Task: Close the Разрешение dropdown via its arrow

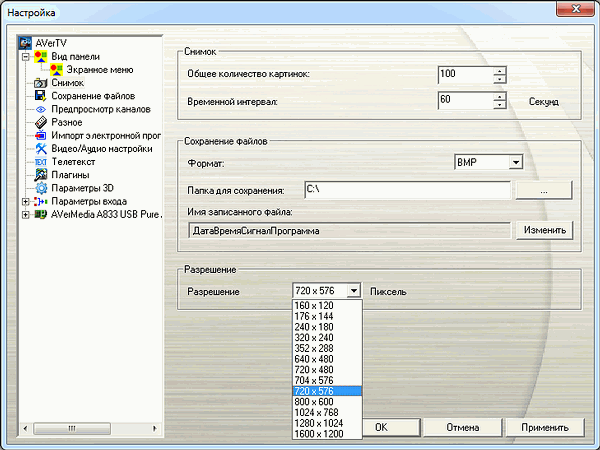Action: (x=354, y=291)
